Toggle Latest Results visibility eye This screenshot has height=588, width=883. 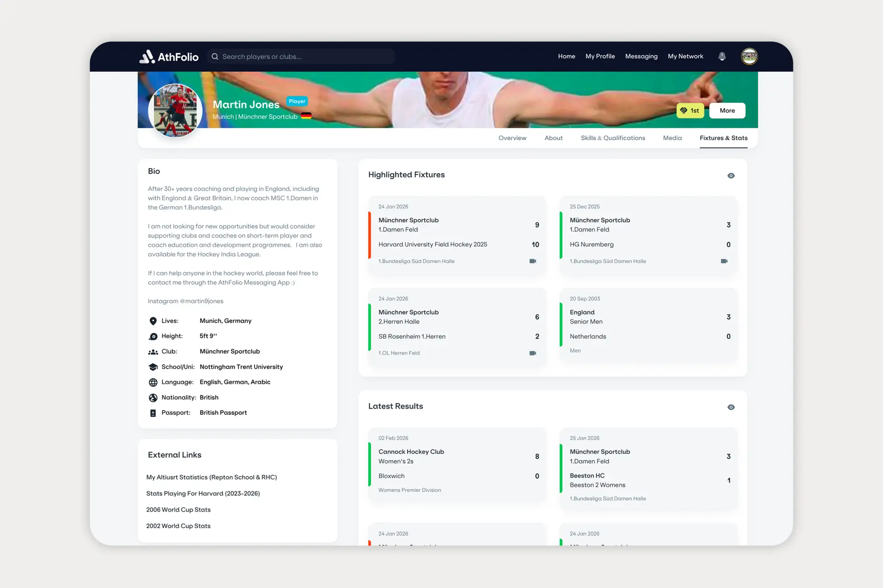pyautogui.click(x=731, y=407)
